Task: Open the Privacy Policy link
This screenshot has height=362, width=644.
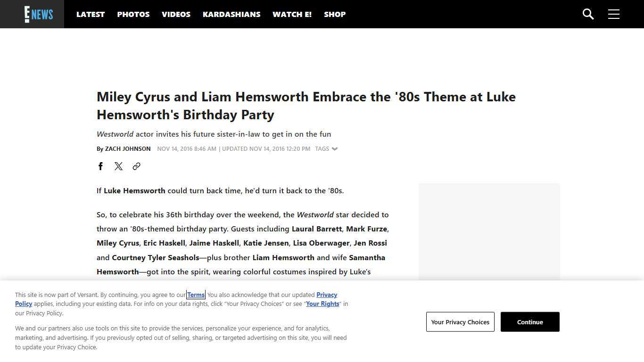Action: tap(326, 295)
